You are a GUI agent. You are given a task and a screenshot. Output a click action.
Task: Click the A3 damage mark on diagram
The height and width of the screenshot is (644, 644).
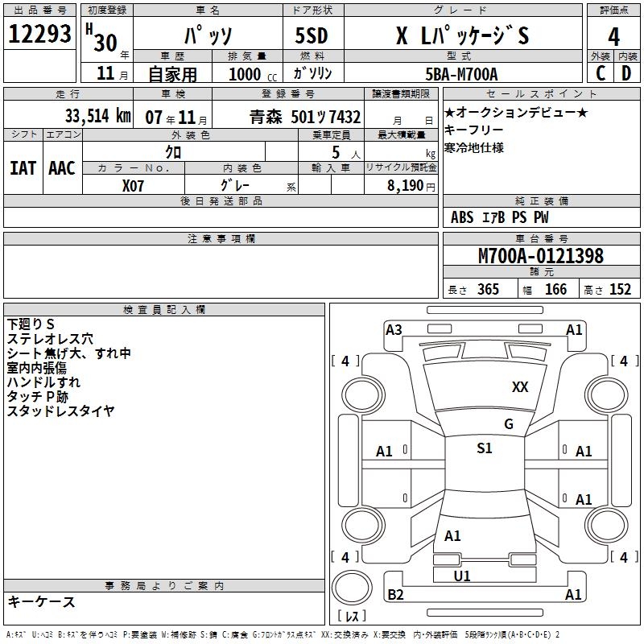click(394, 330)
